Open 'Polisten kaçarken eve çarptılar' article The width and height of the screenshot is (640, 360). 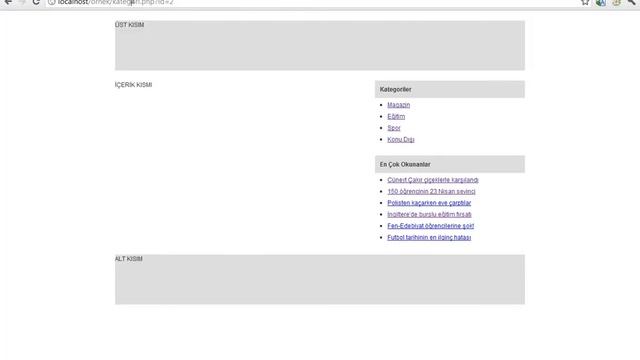429,202
